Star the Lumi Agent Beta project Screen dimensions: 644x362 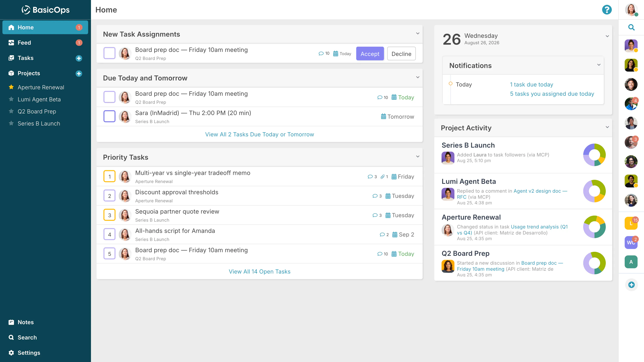coord(11,99)
